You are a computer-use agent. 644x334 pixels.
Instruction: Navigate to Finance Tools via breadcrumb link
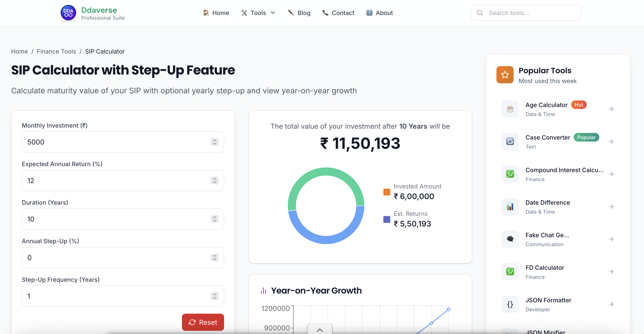pyautogui.click(x=56, y=51)
